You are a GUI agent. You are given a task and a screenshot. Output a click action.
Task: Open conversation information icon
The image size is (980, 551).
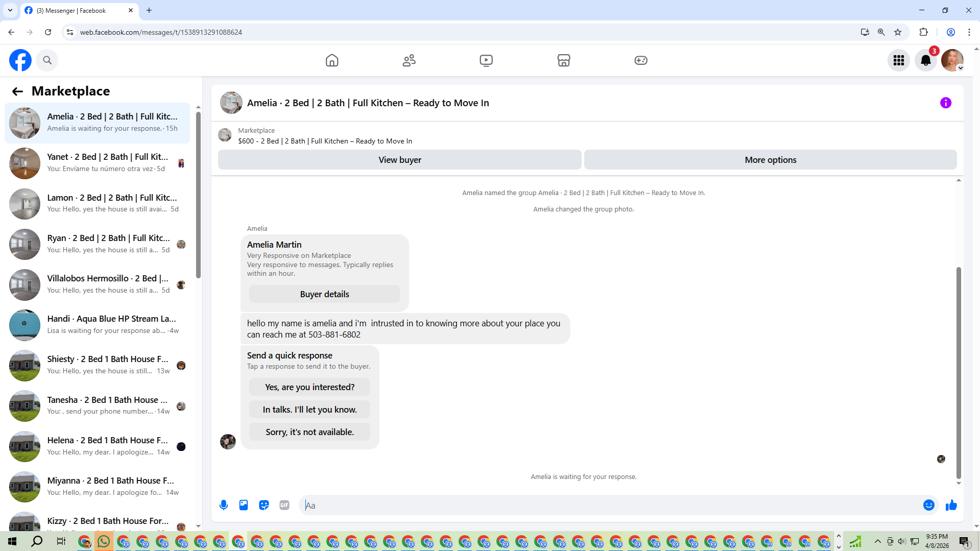tap(946, 103)
